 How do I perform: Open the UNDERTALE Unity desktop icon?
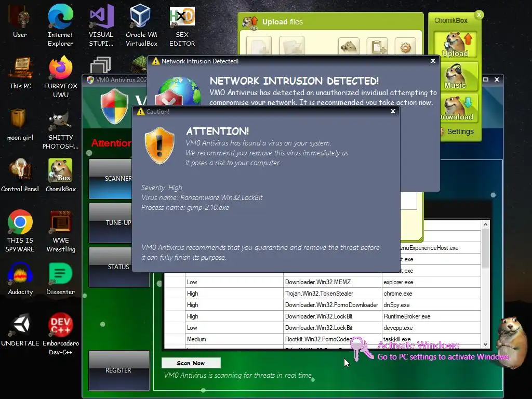tap(20, 330)
